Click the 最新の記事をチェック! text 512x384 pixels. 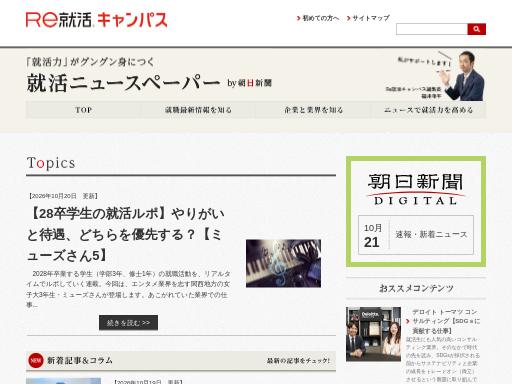point(298,361)
